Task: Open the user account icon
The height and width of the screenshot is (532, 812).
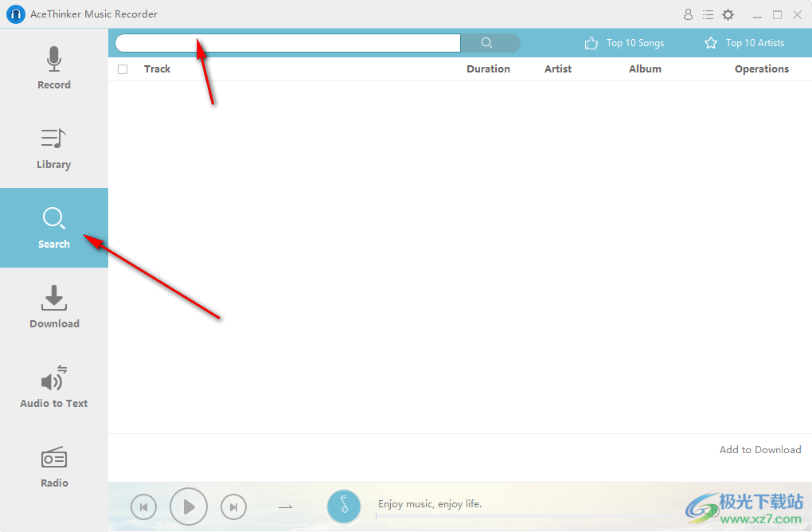Action: click(x=688, y=14)
